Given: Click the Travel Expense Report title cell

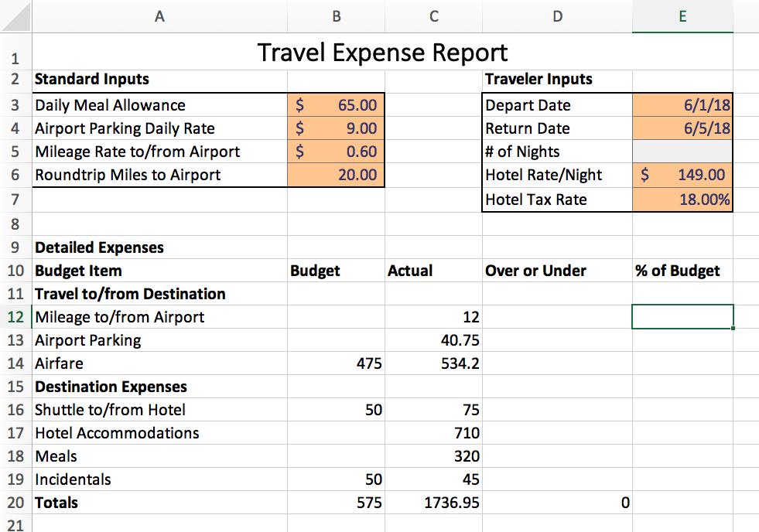Looking at the screenshot, I should pos(382,52).
